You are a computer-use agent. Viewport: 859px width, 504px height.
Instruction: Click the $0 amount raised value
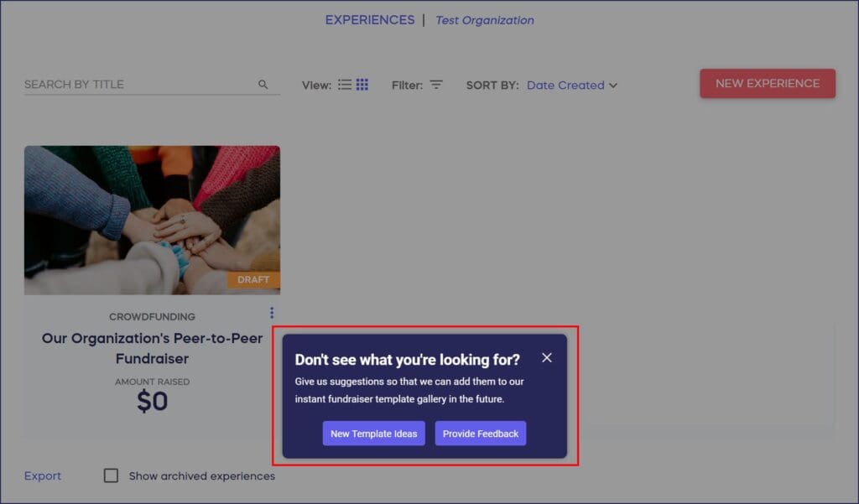click(x=152, y=402)
